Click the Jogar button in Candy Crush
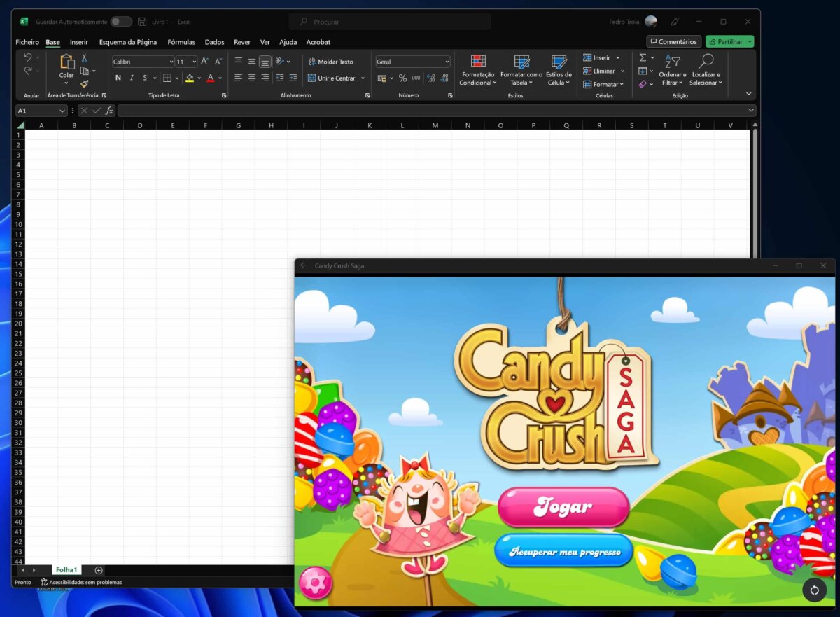The image size is (840, 617). point(563,507)
